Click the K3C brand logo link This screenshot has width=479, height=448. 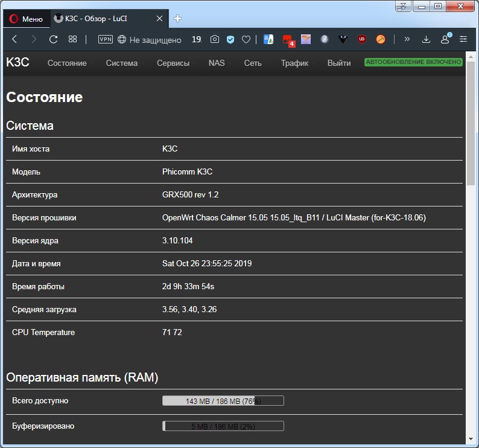point(17,62)
